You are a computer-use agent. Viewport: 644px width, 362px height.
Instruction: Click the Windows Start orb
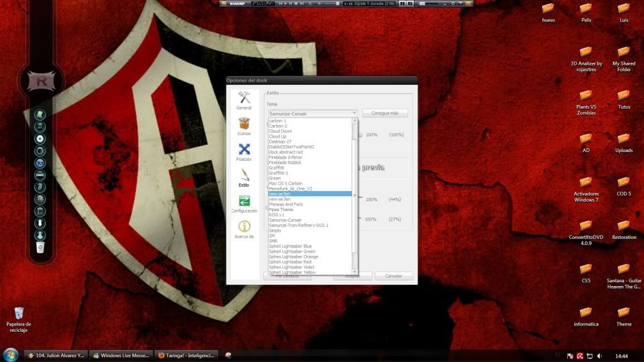[x=11, y=355]
